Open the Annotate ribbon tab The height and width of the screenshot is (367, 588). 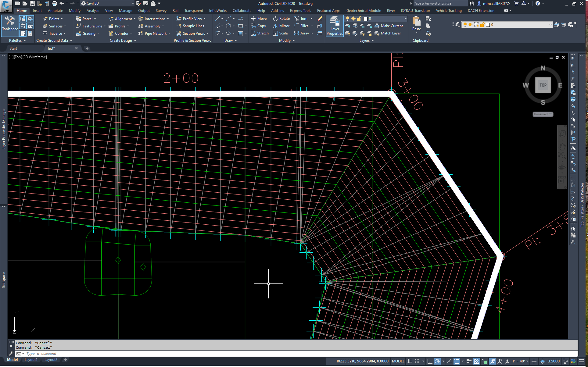55,11
